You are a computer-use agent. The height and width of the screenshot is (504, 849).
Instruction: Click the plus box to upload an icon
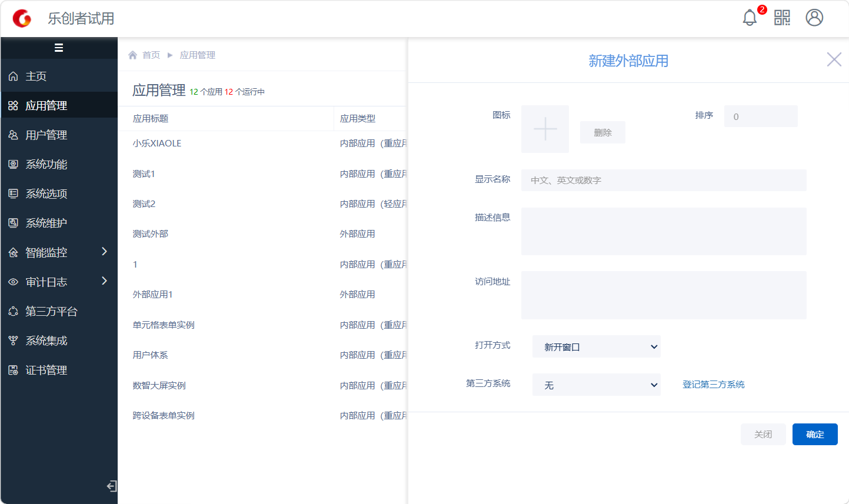[x=545, y=129]
